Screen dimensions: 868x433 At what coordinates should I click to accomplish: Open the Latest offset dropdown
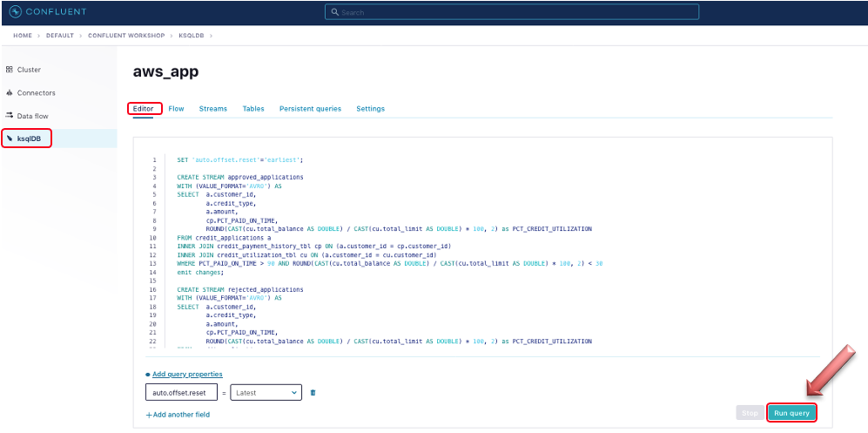click(266, 393)
